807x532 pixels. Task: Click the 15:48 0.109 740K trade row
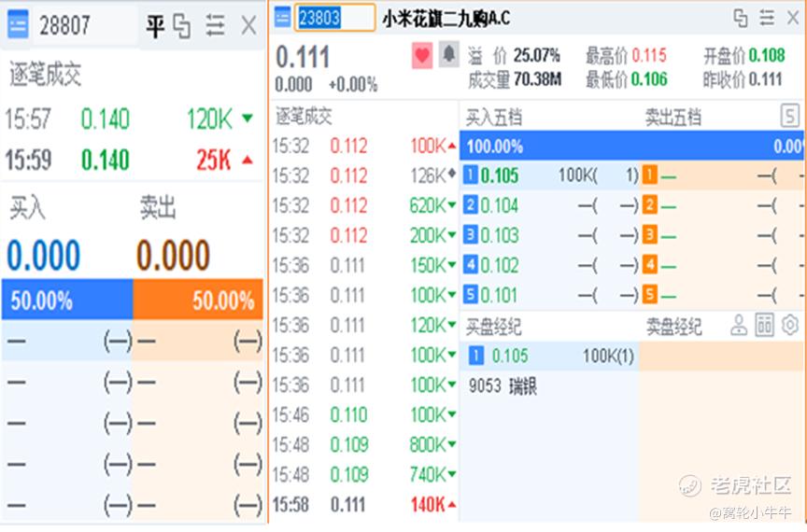(x=364, y=474)
